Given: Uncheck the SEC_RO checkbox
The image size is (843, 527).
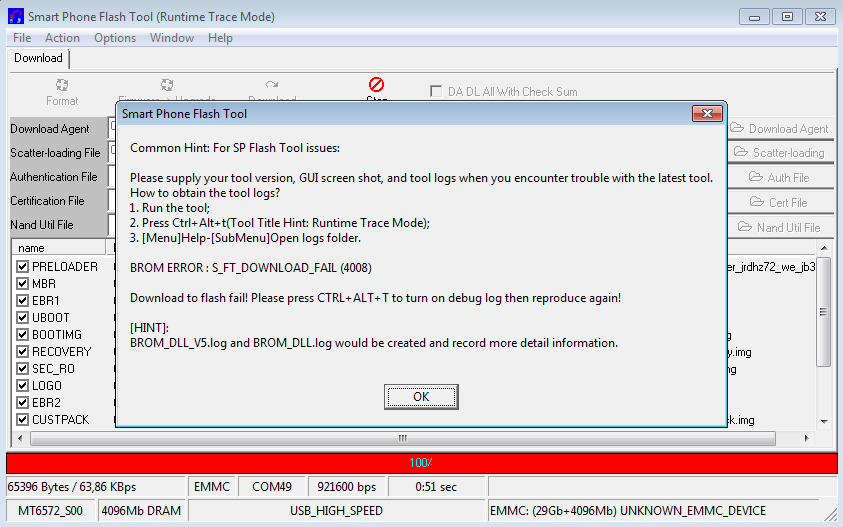Looking at the screenshot, I should 23,368.
